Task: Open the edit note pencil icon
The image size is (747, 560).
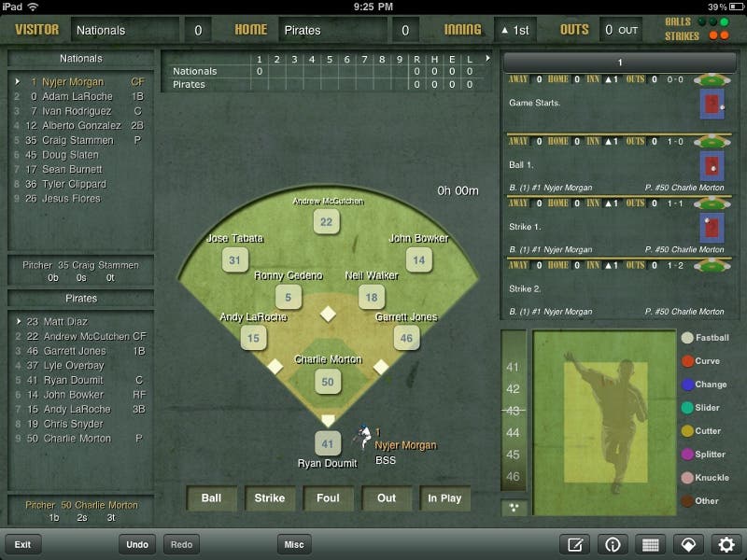Action: pyautogui.click(x=576, y=545)
